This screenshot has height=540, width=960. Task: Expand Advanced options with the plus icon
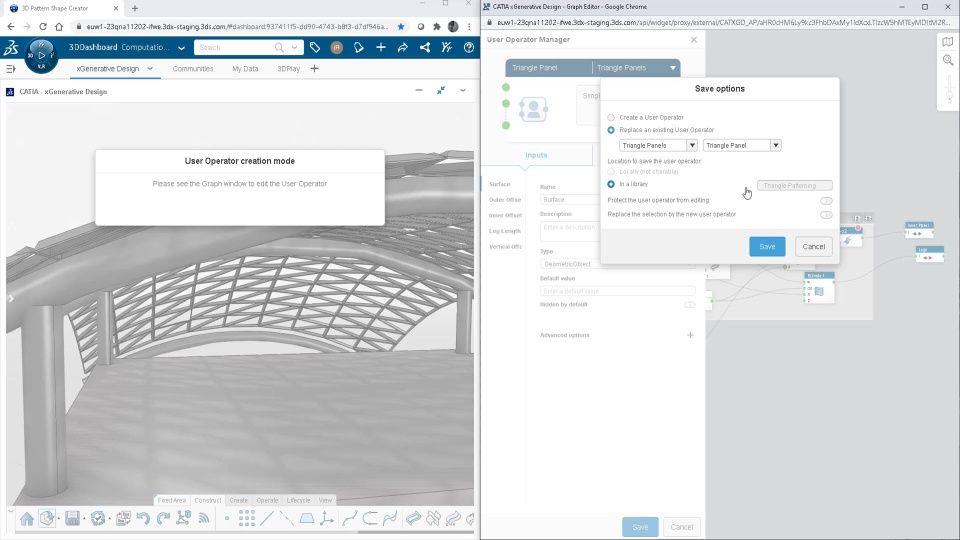click(690, 335)
